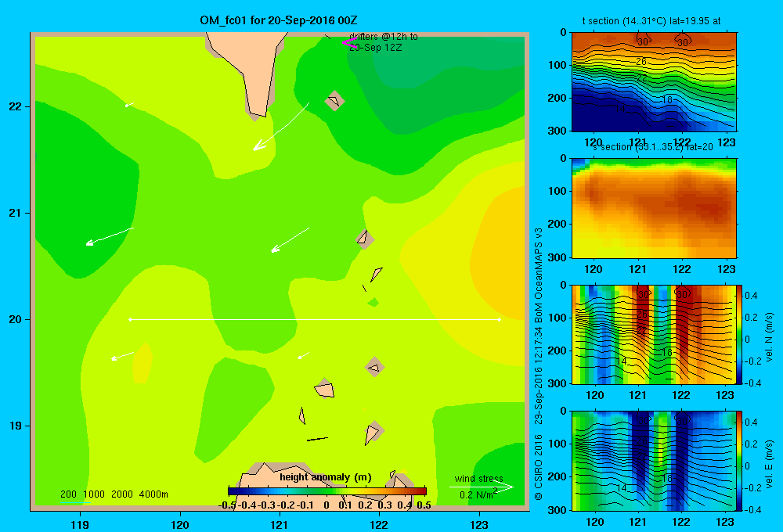Click the western endpoint of the section line
This screenshot has width=783, height=532.
click(130, 319)
